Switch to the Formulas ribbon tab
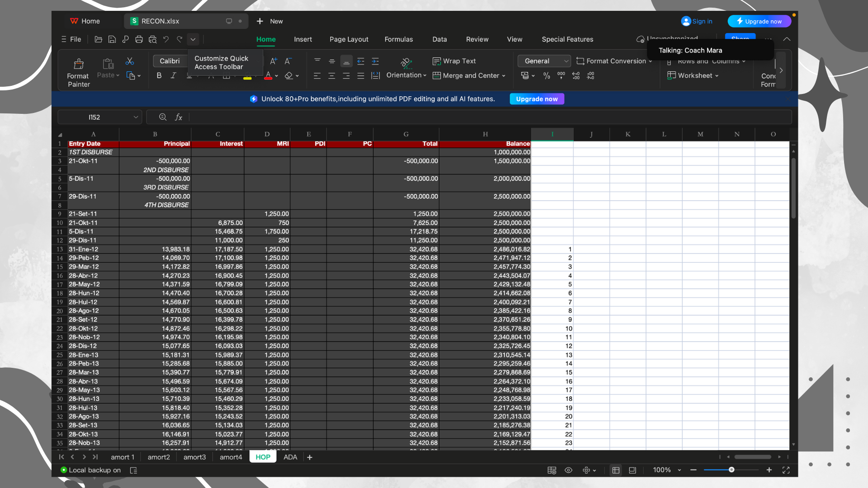 pyautogui.click(x=398, y=39)
